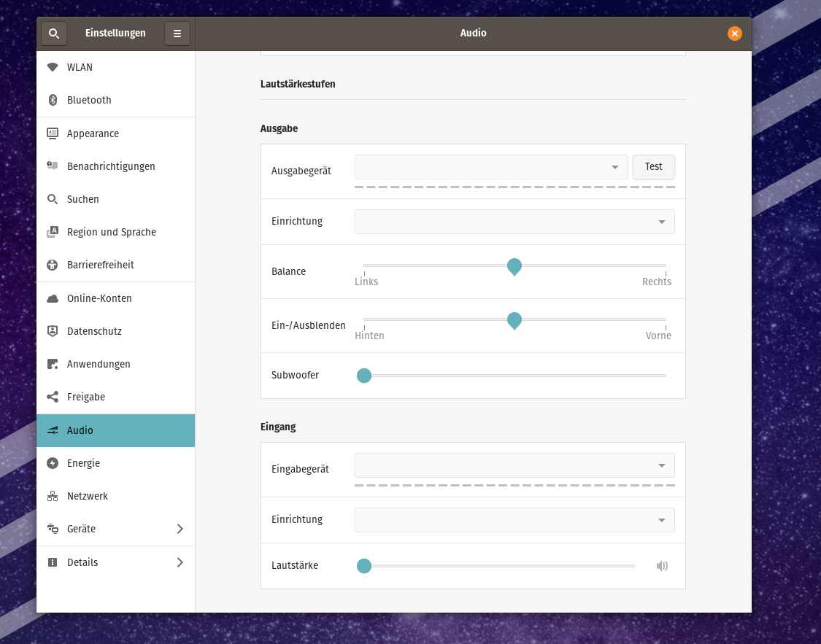The image size is (821, 644).
Task: Expand the Details submenu chevron
Action: pos(180,562)
